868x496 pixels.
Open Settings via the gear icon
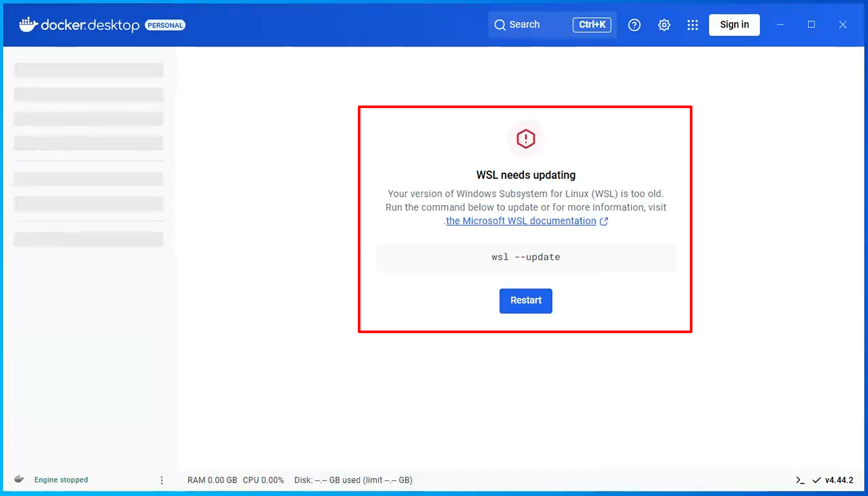[x=664, y=25]
